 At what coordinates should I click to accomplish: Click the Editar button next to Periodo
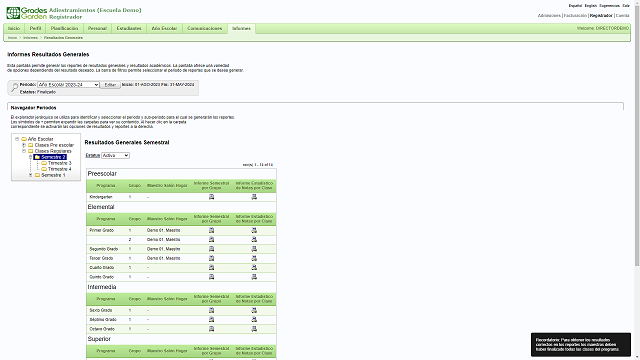(110, 85)
